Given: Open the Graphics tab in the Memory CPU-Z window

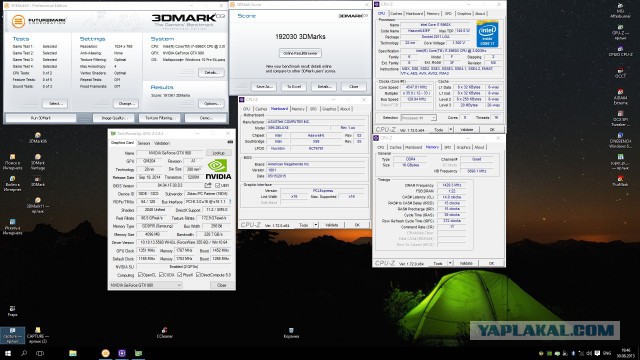Looking at the screenshot, I should [x=463, y=147].
